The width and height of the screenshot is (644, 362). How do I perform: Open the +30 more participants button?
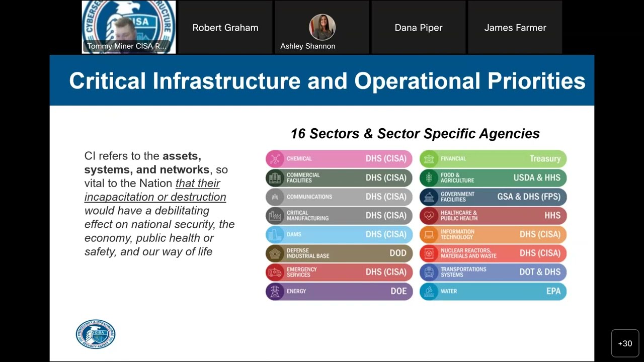point(625,343)
